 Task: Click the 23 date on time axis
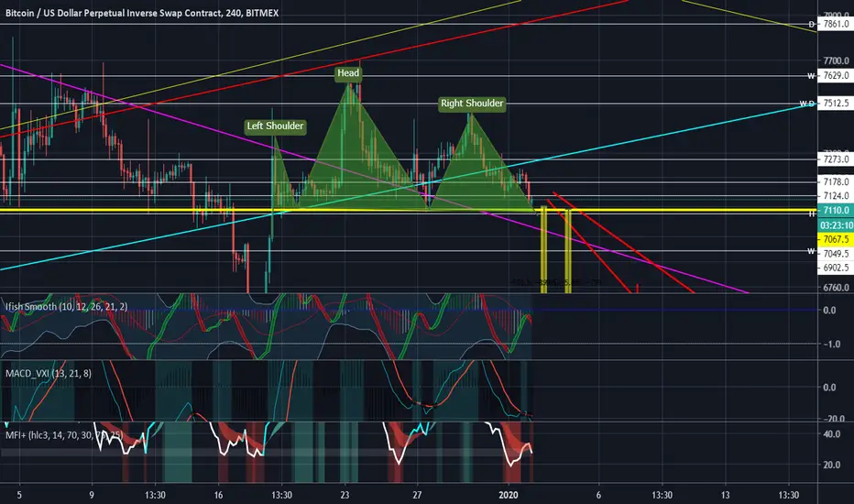345,495
